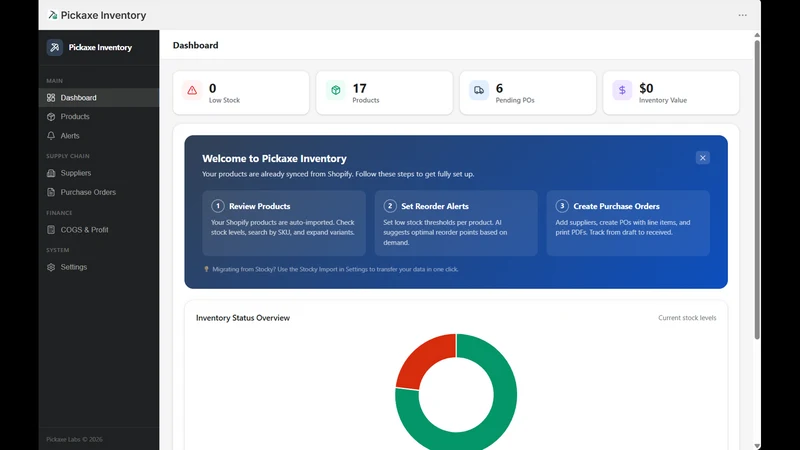Open the Dashboard menu item

[99, 97]
